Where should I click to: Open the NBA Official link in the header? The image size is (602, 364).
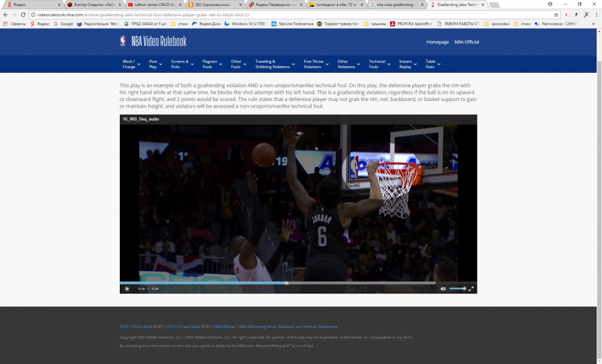tap(467, 42)
